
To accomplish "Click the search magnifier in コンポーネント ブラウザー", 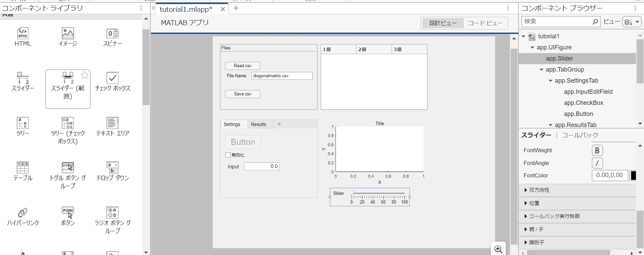I will (x=595, y=22).
